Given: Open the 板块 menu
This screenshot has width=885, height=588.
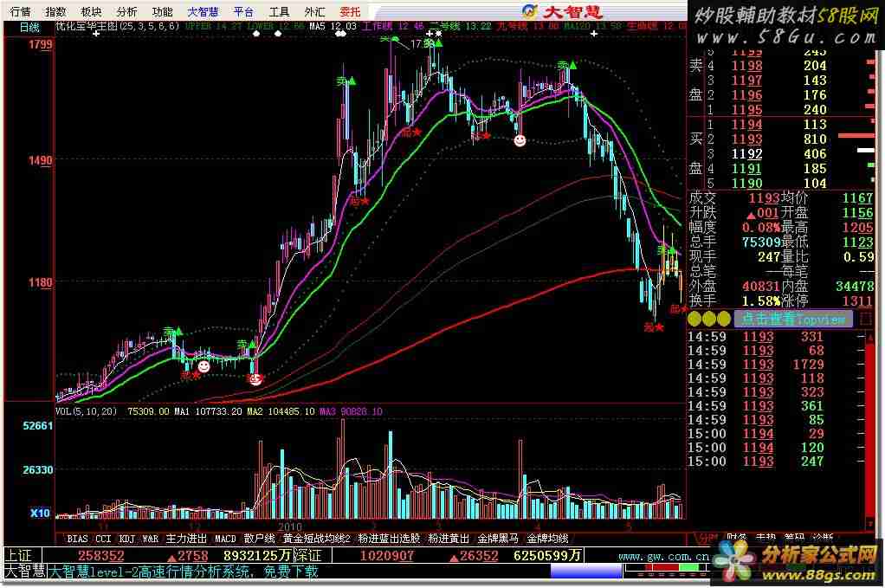Looking at the screenshot, I should pos(91,11).
